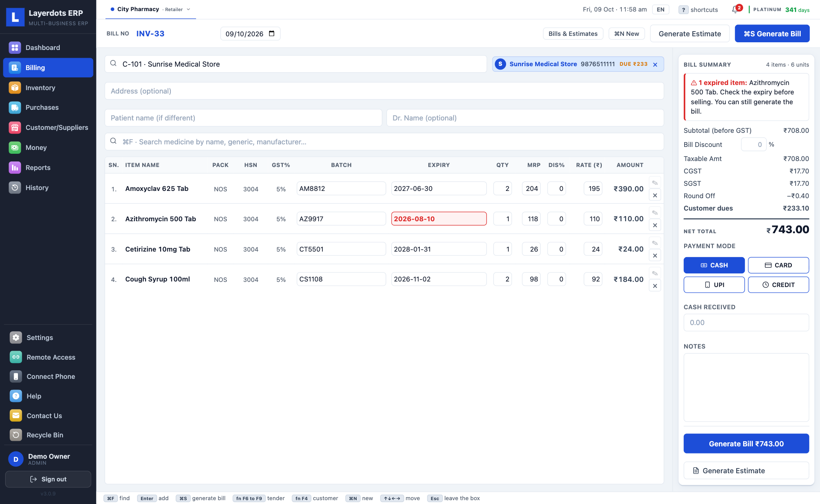This screenshot has width=820, height=504.
Task: Open Purchases truck icon
Action: click(15, 108)
